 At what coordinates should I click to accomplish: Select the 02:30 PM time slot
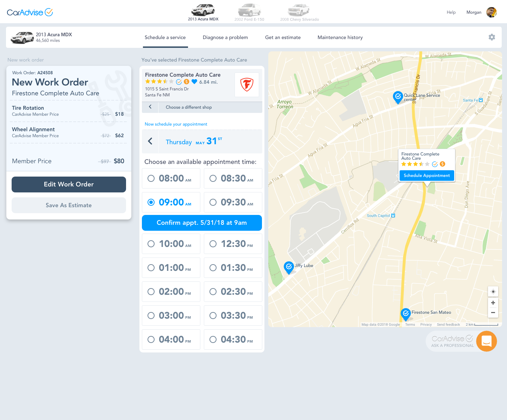pyautogui.click(x=233, y=292)
